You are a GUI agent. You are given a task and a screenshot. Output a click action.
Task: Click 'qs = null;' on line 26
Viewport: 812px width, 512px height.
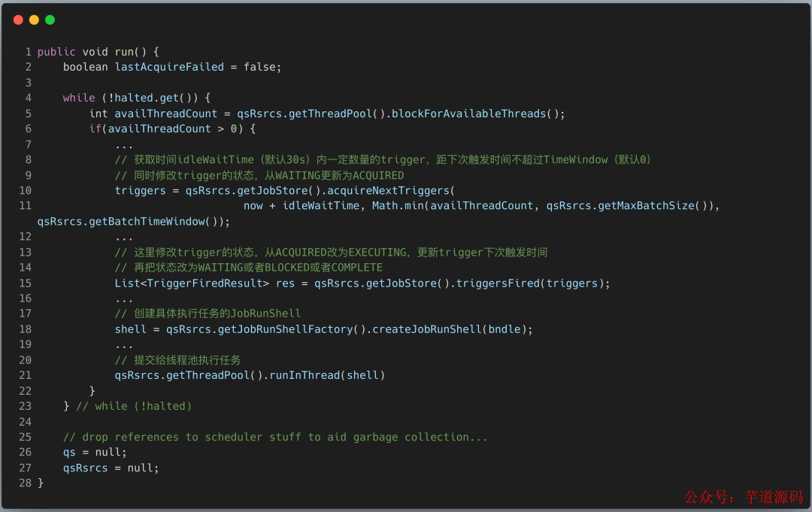click(95, 452)
